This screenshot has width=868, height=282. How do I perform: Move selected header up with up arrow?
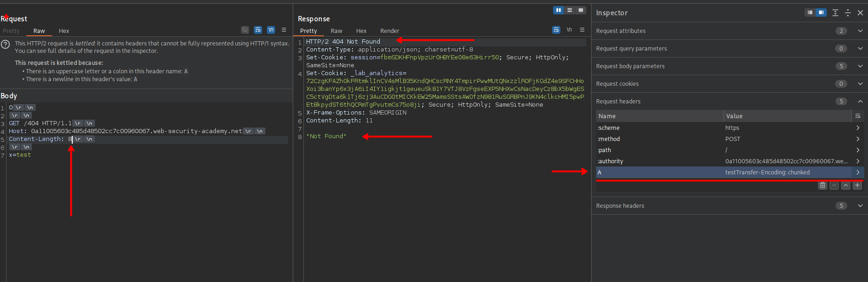(x=846, y=186)
